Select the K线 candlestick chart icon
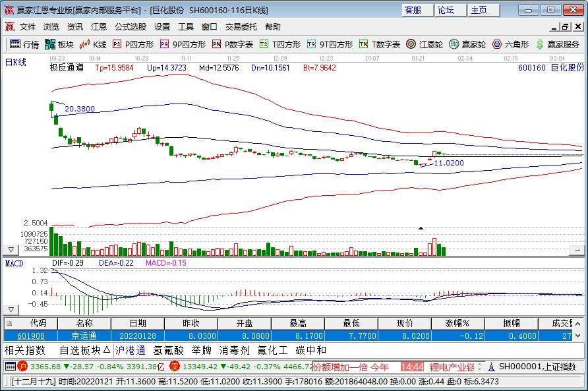Viewport: 588px width, 391px height. pos(93,44)
